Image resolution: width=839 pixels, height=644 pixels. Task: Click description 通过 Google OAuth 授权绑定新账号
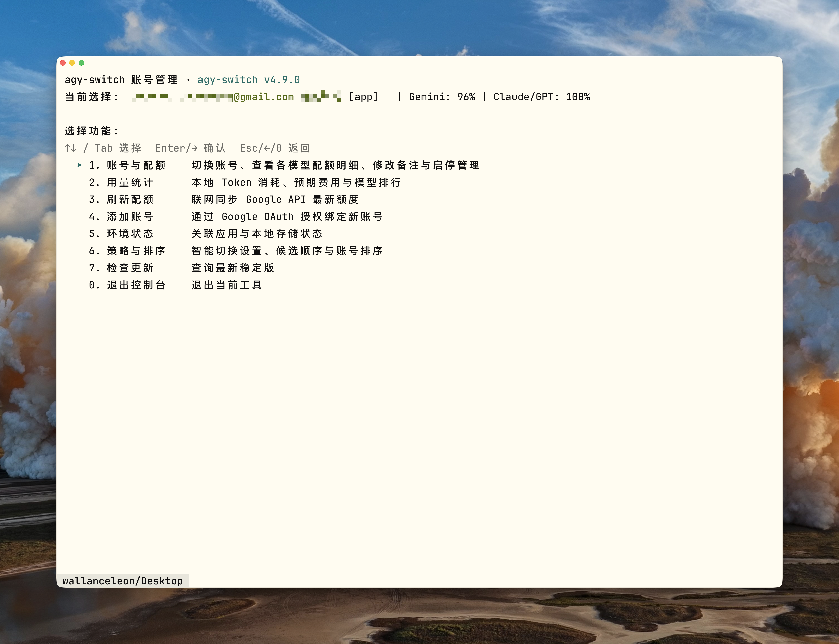[287, 217]
